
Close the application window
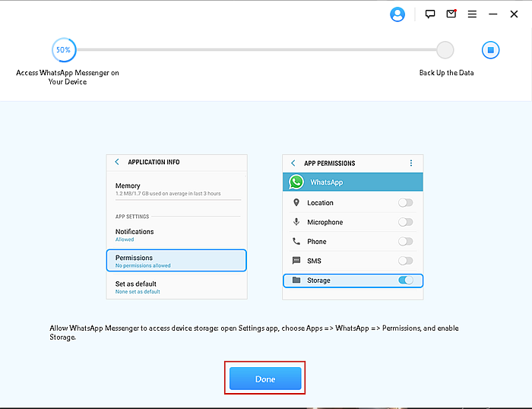click(x=514, y=14)
